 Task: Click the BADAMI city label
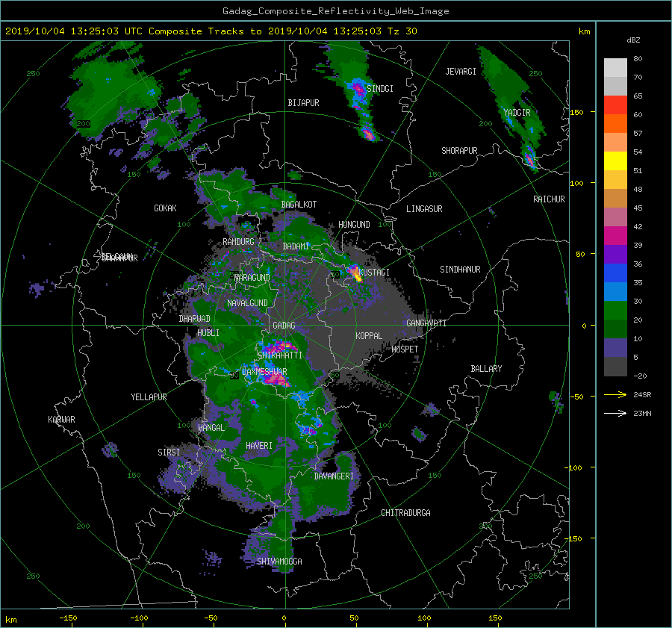click(296, 246)
